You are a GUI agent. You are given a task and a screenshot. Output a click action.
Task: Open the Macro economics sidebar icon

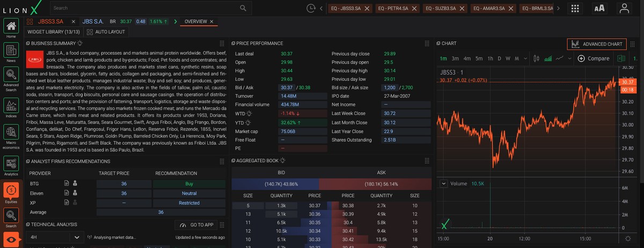pos(11,136)
